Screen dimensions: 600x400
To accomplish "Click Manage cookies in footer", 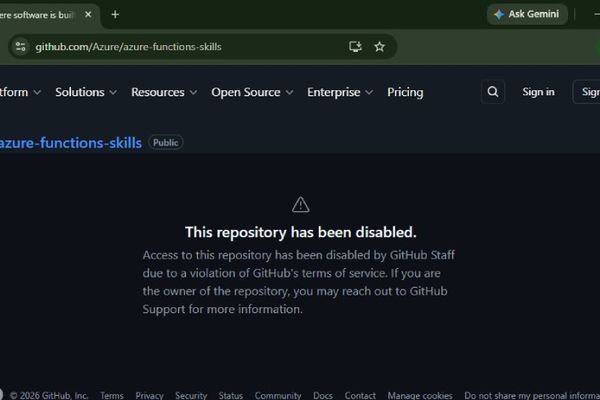I will [420, 395].
